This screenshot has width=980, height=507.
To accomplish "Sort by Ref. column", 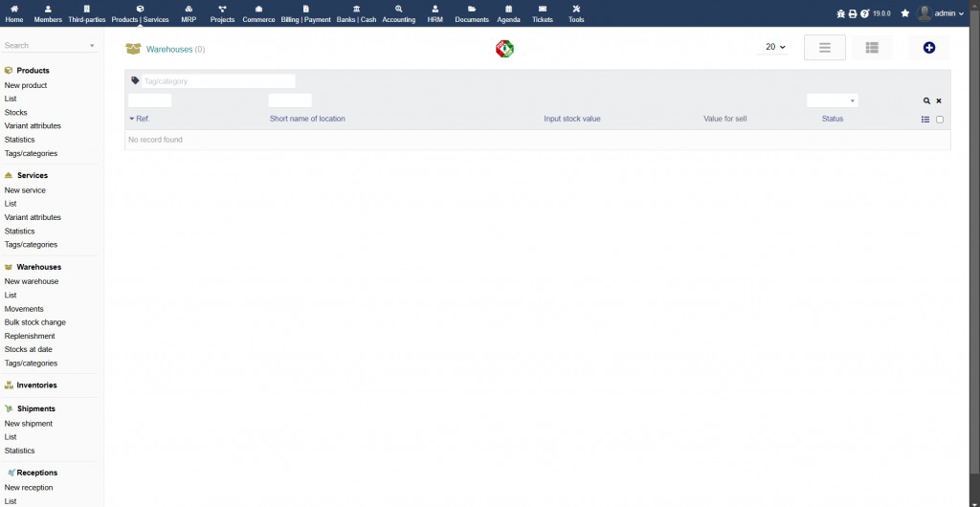I will coord(143,119).
